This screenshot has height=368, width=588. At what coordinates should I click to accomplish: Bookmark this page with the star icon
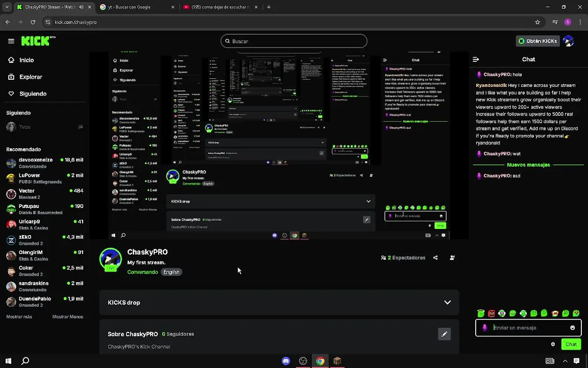pyautogui.click(x=537, y=22)
